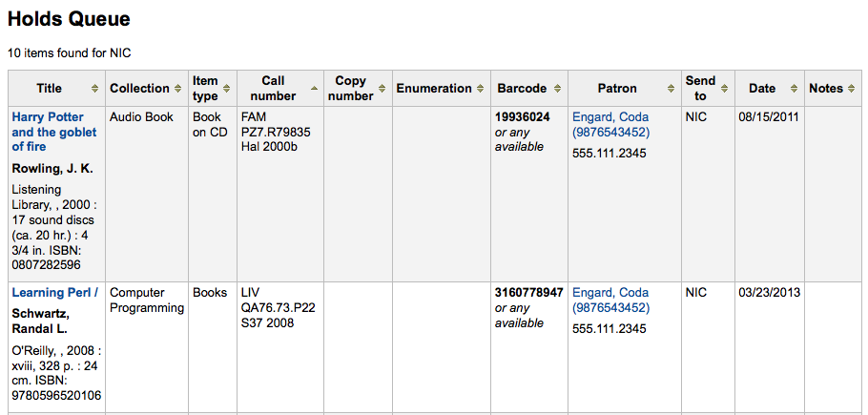Image resolution: width=868 pixels, height=415 pixels.
Task: Click Copy number sort arrows
Action: 382,89
